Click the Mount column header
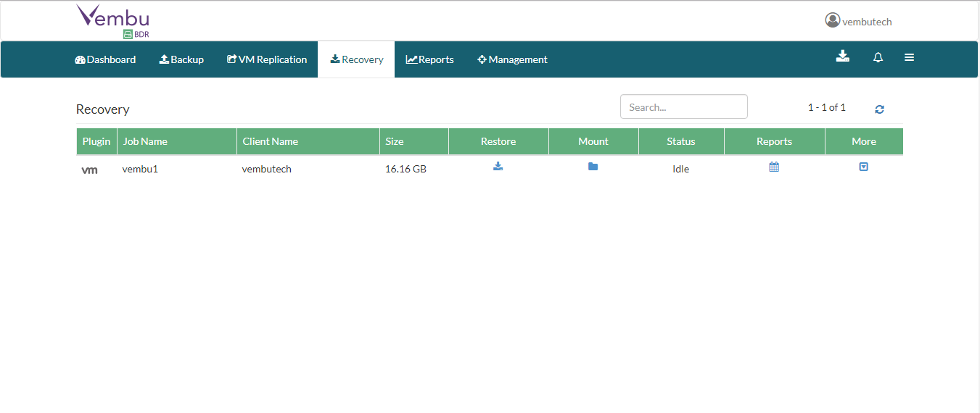Viewport: 980px width, 413px height. pos(593,141)
